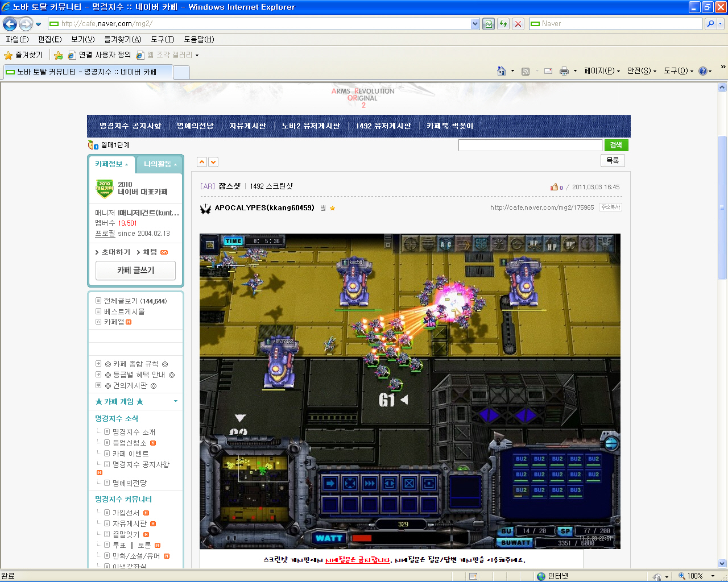Go back with the browser Back arrow
This screenshot has height=582, width=728.
pos(10,24)
